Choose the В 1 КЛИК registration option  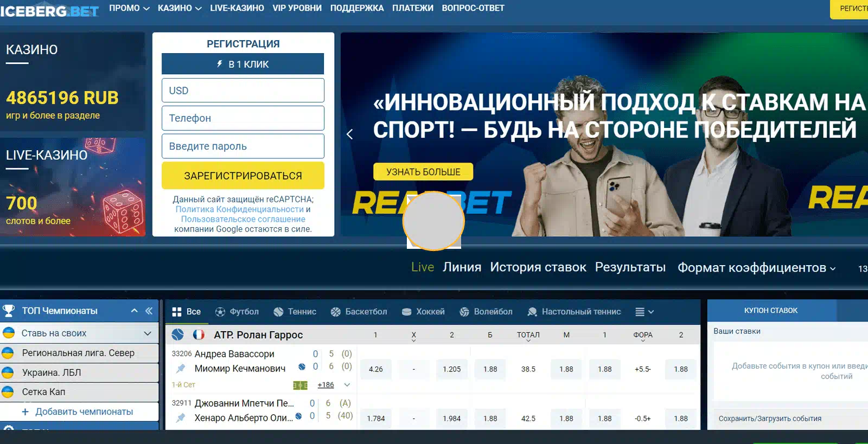pyautogui.click(x=243, y=64)
